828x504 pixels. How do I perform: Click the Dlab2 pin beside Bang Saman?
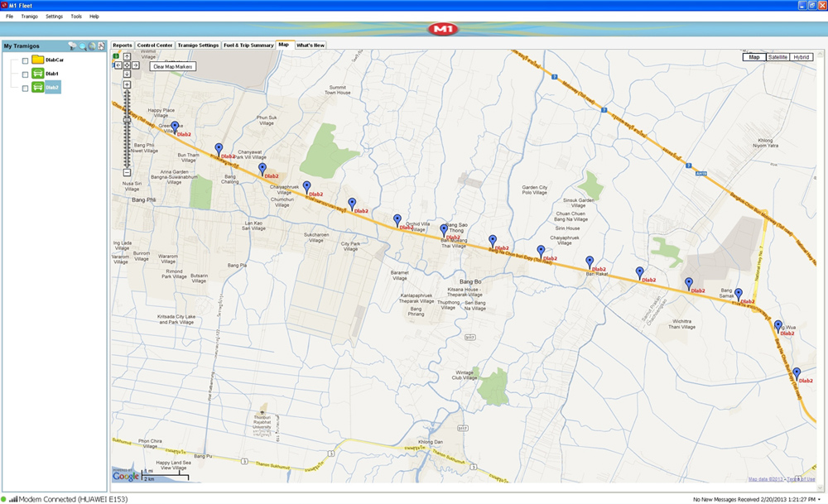[x=739, y=294]
